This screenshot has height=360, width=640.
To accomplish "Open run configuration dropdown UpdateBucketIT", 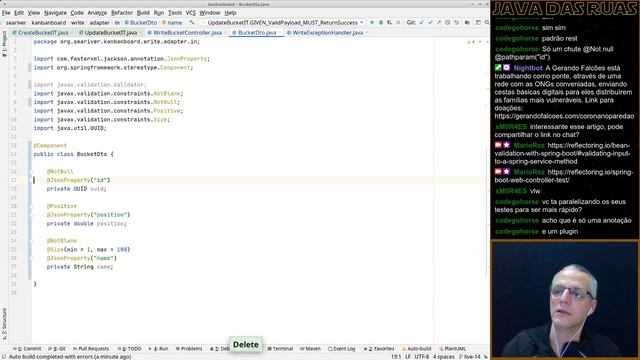I will 282,22.
